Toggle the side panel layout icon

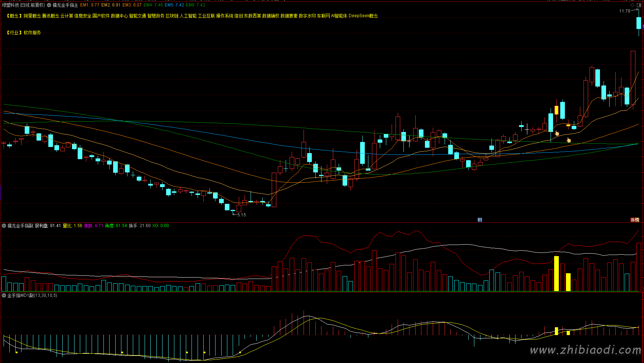pyautogui.click(x=639, y=5)
